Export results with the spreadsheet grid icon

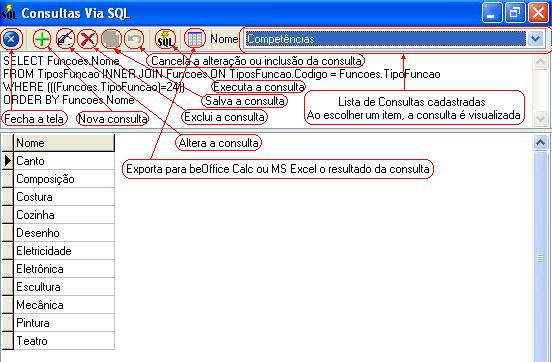coord(195,39)
